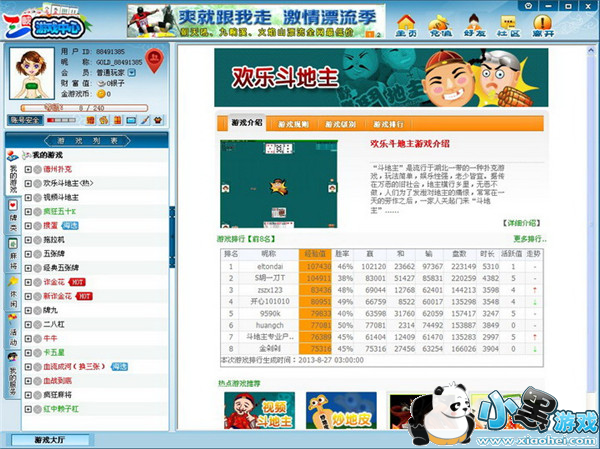Switch to the 游戏排行 tab
Screen dimensions: 600x449
(388, 124)
